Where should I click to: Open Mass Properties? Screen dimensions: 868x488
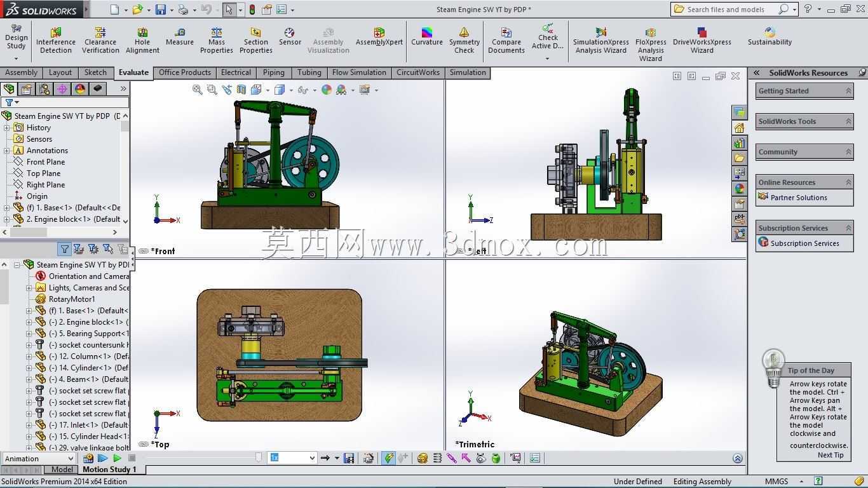click(x=217, y=41)
